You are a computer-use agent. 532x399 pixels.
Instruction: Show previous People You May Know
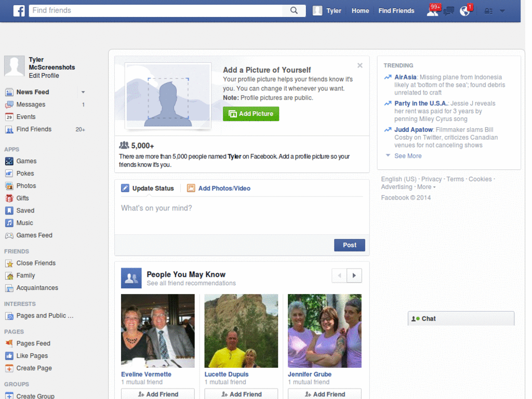(339, 275)
